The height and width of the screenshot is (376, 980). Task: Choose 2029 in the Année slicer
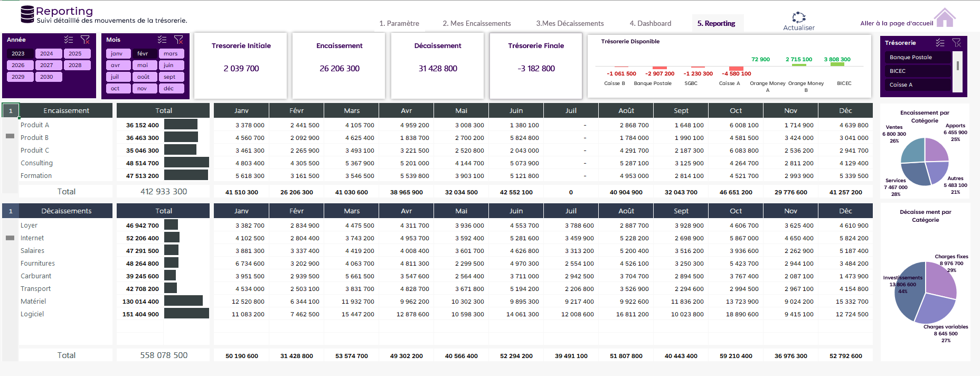pos(20,77)
